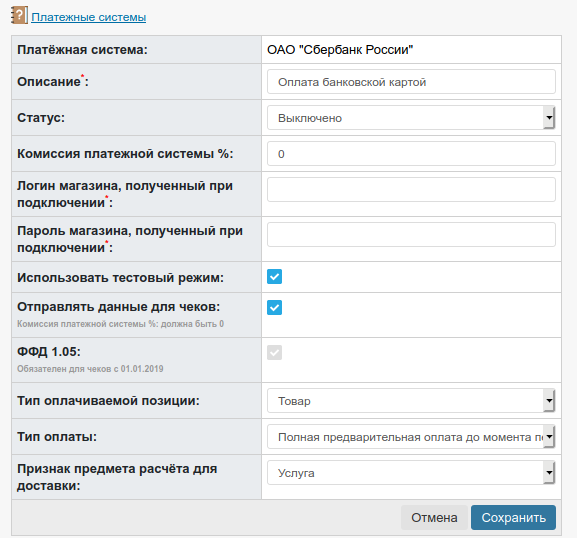This screenshot has height=538, width=577.
Task: Click arrow of the Товар dropdown
Action: 549,400
